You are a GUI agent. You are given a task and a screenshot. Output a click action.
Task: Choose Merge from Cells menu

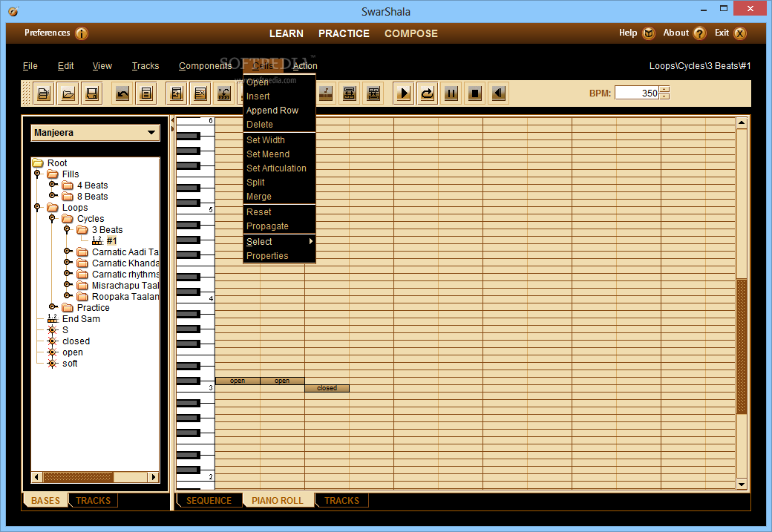(279, 197)
